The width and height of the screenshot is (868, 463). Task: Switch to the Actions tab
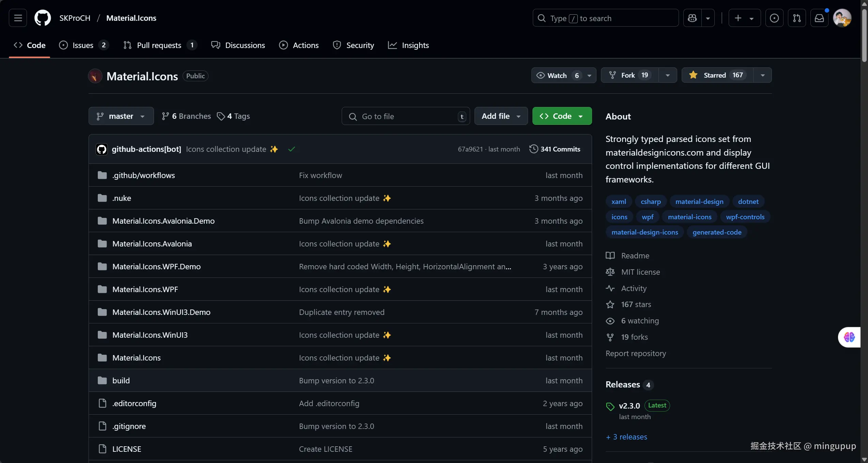point(299,45)
